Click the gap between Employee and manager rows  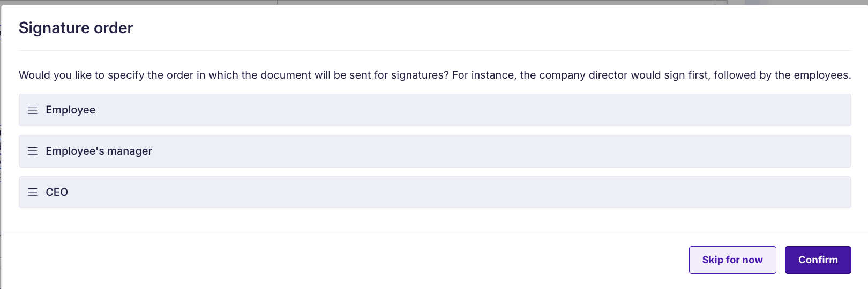click(435, 131)
